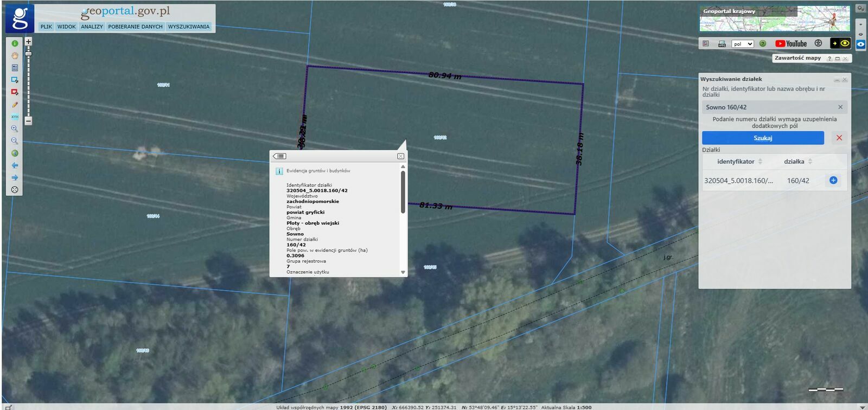Click the plus zoom button on slider
The image size is (868, 410).
tap(28, 41)
